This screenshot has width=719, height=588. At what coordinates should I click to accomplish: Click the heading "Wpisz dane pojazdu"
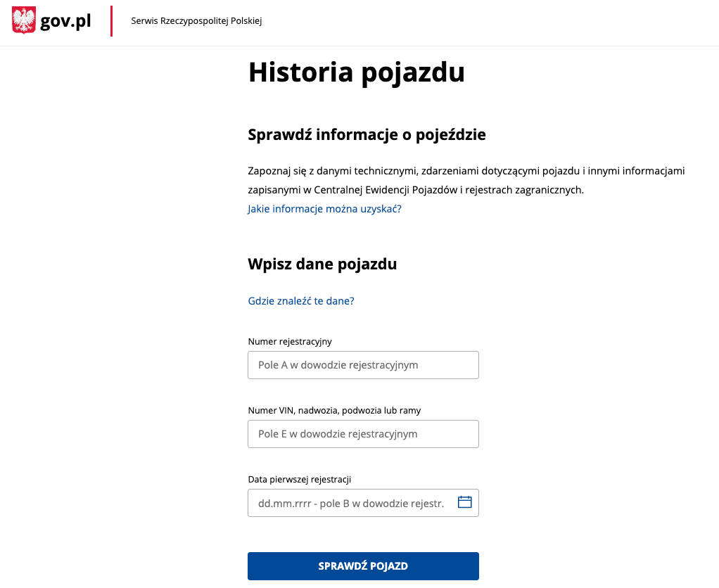pyautogui.click(x=322, y=264)
